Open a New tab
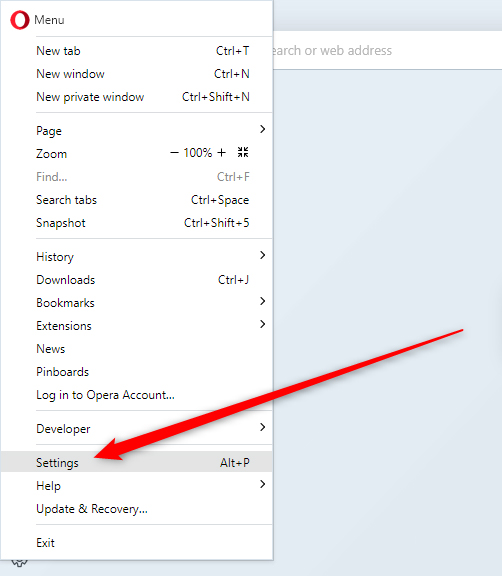This screenshot has height=576, width=502. point(137,51)
